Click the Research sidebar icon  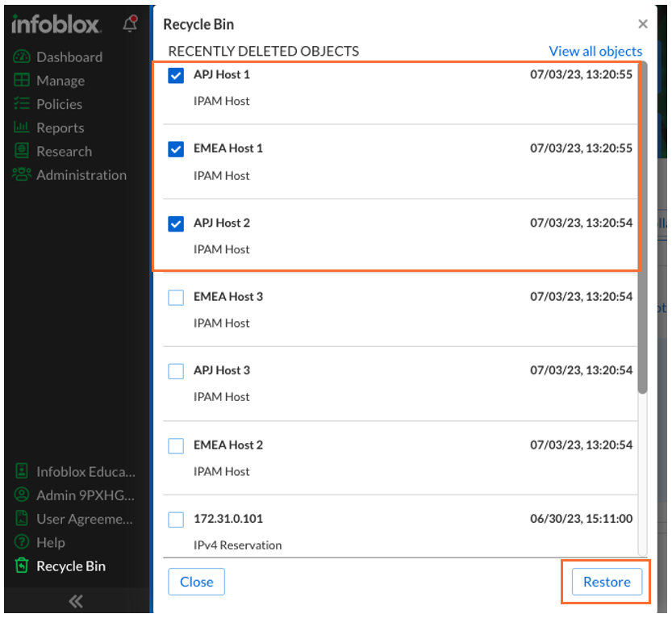[x=22, y=151]
